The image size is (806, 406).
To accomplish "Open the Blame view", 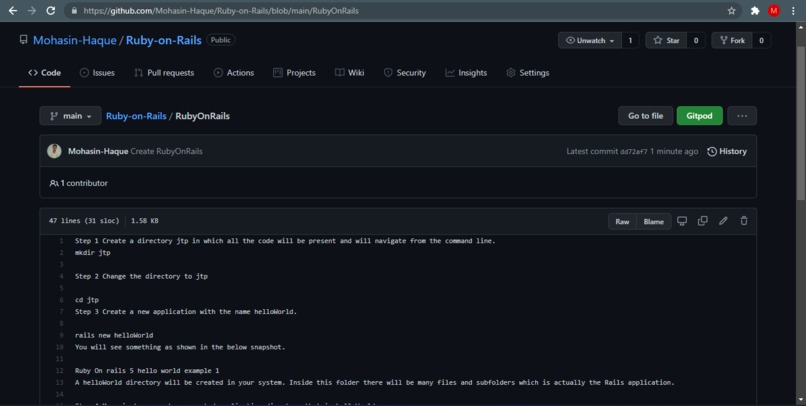I will 653,222.
